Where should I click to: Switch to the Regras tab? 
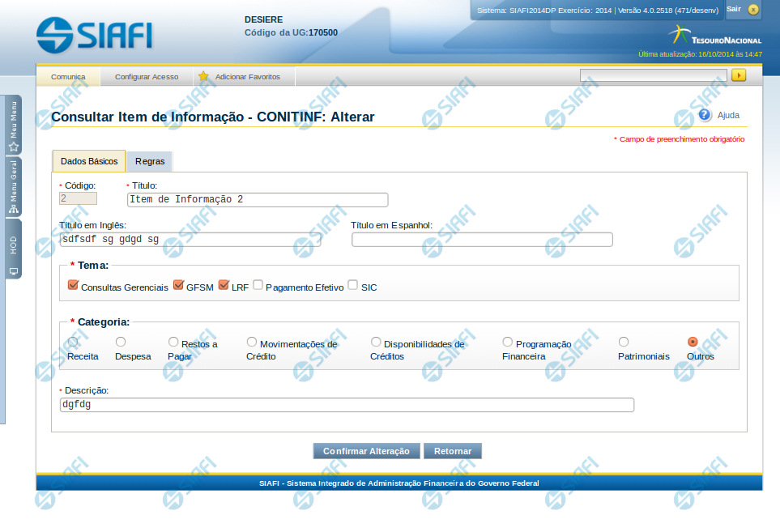[150, 161]
